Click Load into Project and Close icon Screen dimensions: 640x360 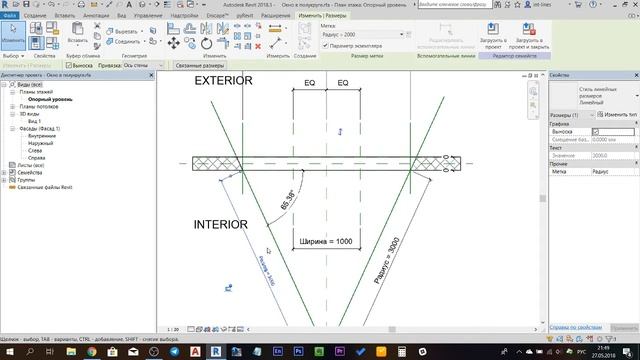529,36
